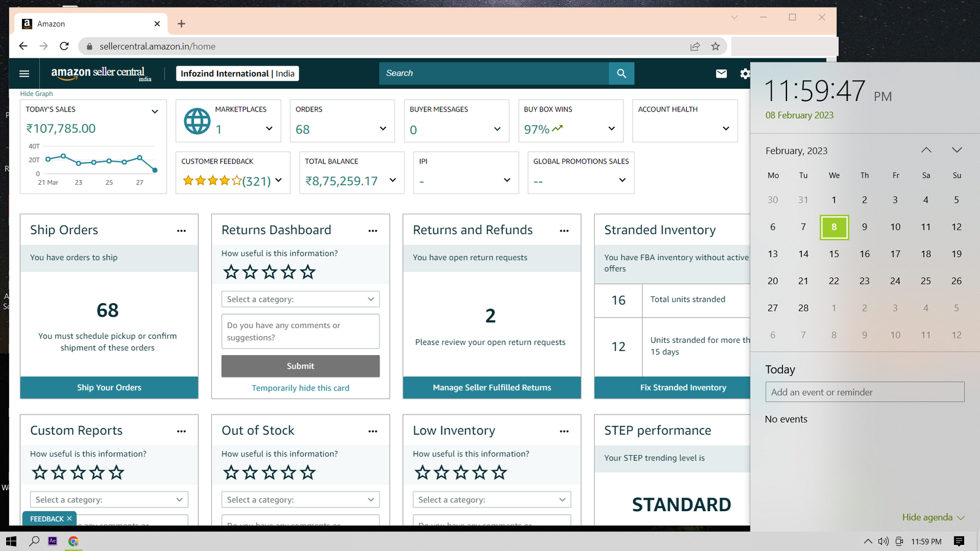The image size is (980, 551).
Task: Bookmark this page with star icon
Action: 715,47
